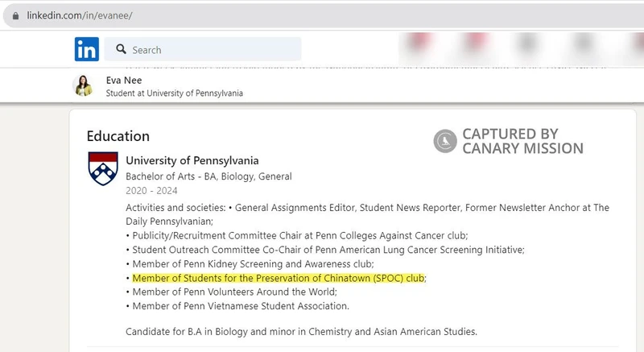Click the highlighted SPOC club membership text
Image resolution: width=644 pixels, height=352 pixels.
(x=278, y=278)
